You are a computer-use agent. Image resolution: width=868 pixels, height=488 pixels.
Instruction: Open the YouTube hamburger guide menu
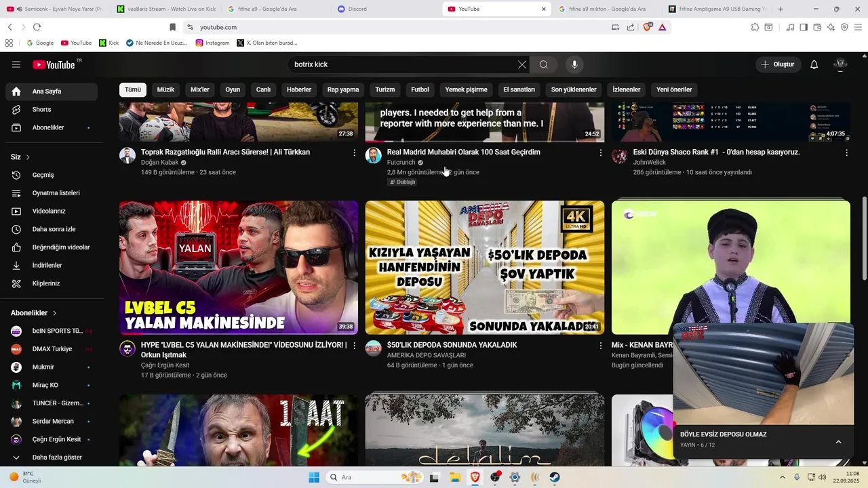click(16, 64)
